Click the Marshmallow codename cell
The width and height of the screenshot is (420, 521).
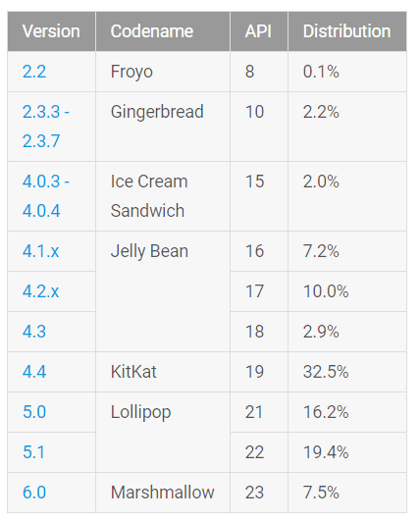point(163,493)
